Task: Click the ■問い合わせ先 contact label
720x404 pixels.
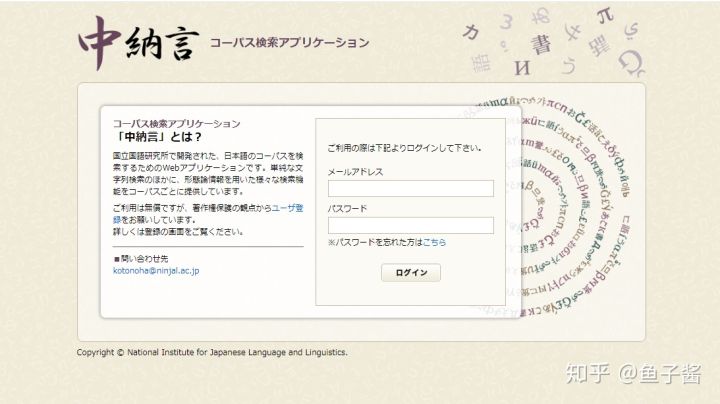Action: (x=141, y=259)
